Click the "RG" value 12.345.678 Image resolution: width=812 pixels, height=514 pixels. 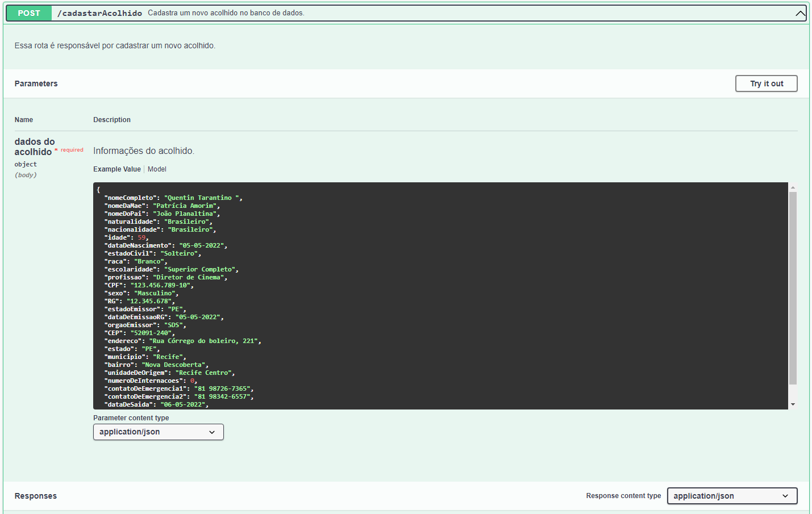tap(149, 301)
